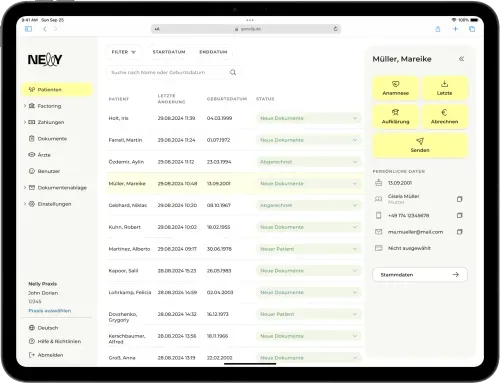
Task: Select Patienten in the sidebar
Action: [x=57, y=90]
